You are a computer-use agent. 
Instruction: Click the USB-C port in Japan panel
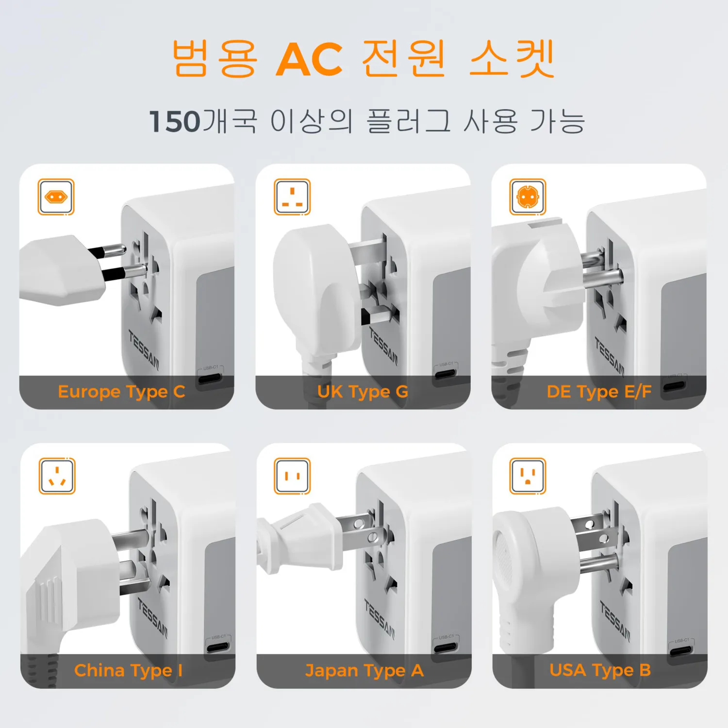click(446, 647)
